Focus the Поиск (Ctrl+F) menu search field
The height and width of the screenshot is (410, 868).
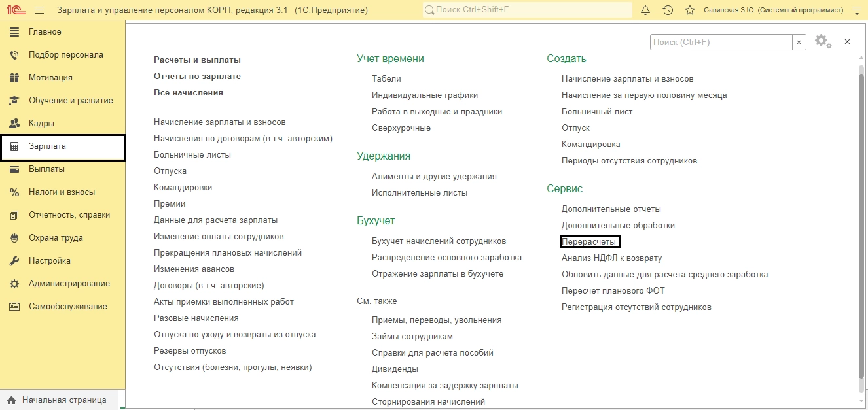[721, 42]
